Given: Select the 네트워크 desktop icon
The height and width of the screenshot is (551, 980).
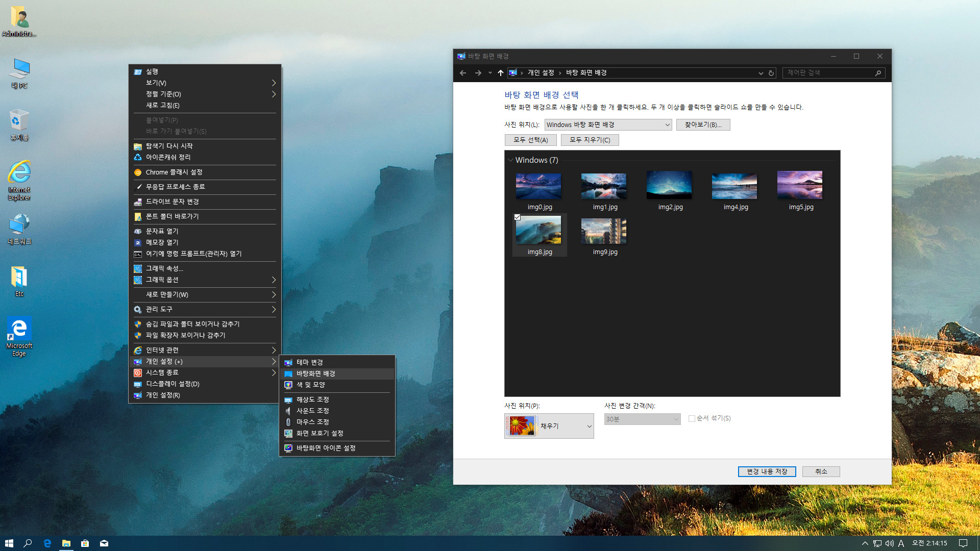Looking at the screenshot, I should tap(19, 229).
